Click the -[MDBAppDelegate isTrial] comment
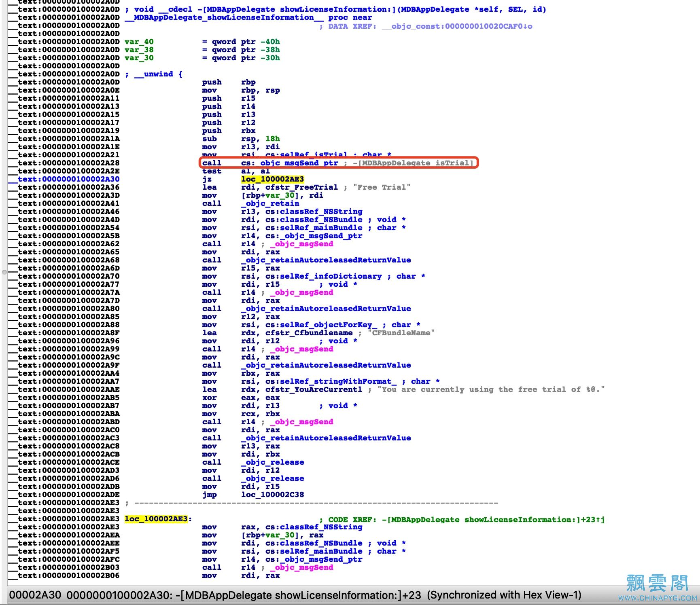Screen dimensions: 700x605 point(412,163)
